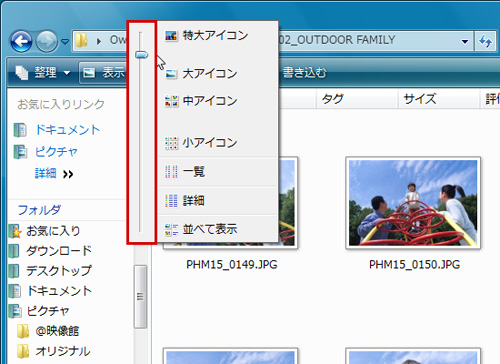Image resolution: width=500 pixels, height=364 pixels.
Task: Sort by the サイズ column header
Action: tap(439, 99)
